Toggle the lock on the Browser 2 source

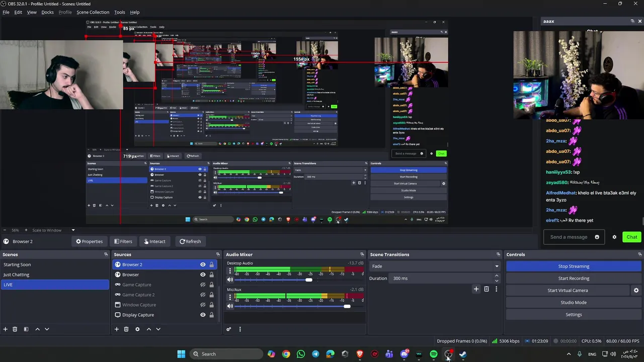pos(211,264)
